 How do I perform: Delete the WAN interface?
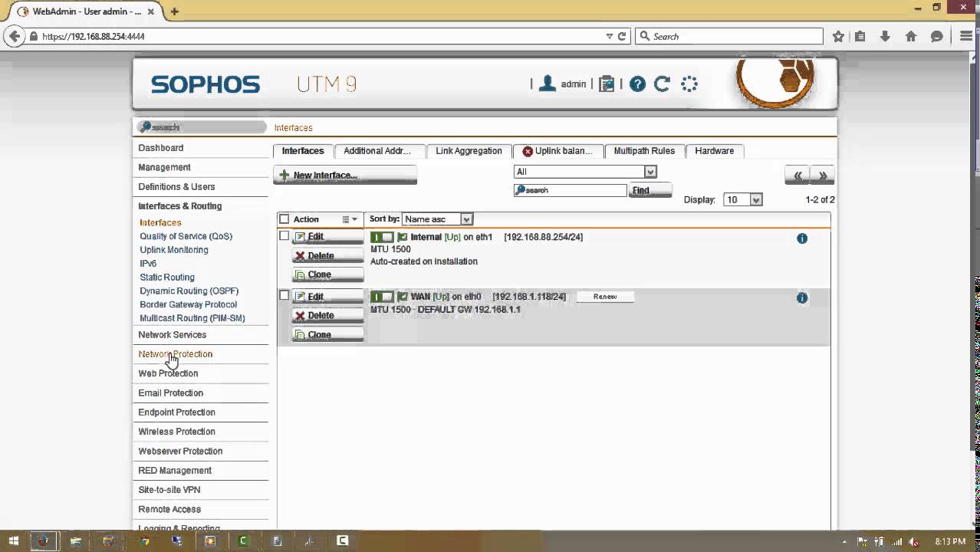coord(327,316)
